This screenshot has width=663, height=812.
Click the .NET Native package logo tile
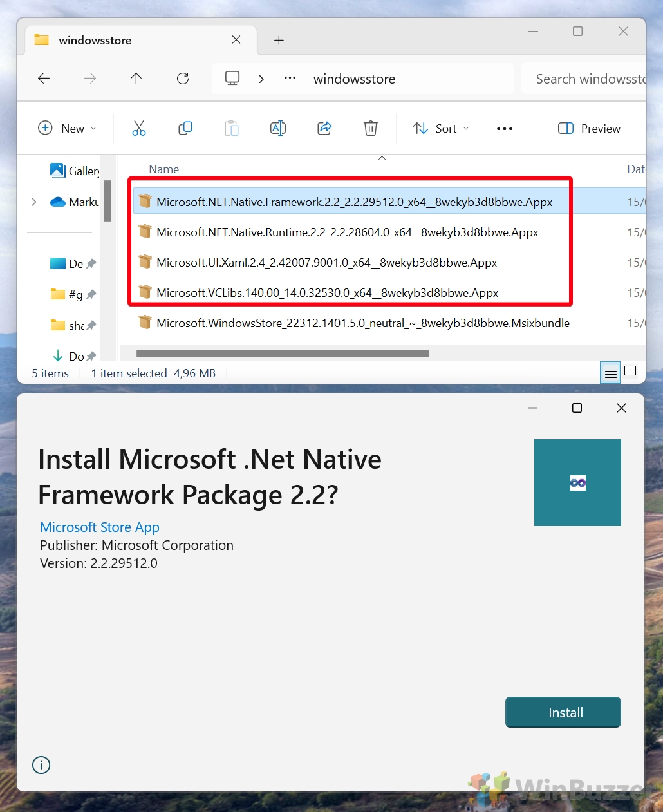pos(577,482)
